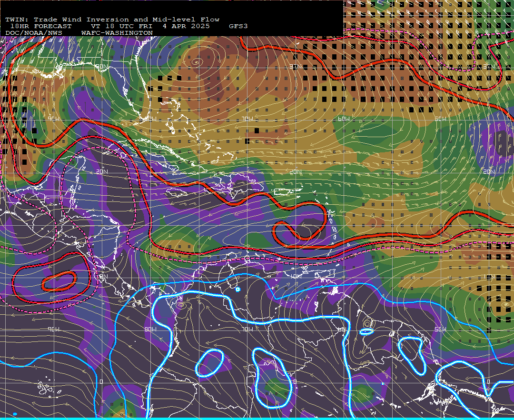
Task: Click the westernmost 0 equator label
Action: click(102, 381)
